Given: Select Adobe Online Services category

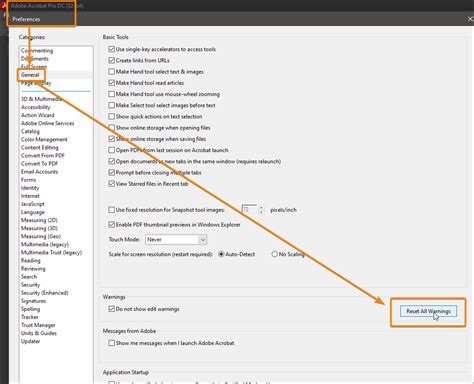Looking at the screenshot, I should (48, 123).
